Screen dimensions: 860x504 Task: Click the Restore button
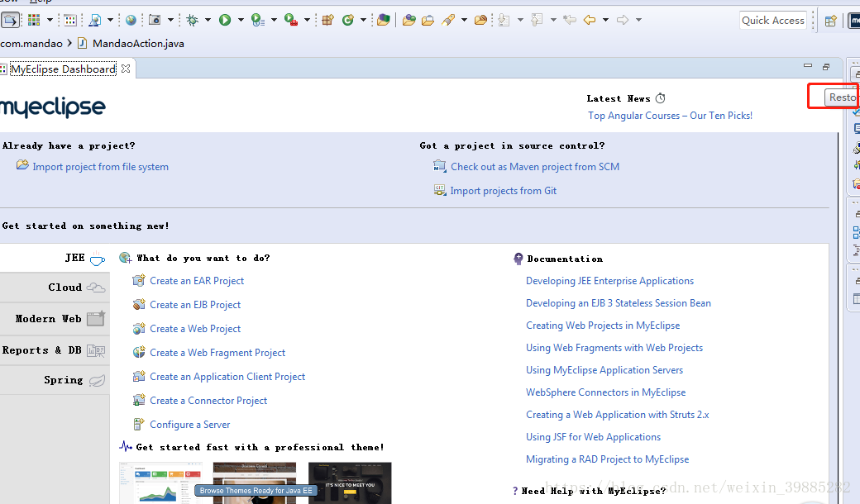pyautogui.click(x=842, y=97)
